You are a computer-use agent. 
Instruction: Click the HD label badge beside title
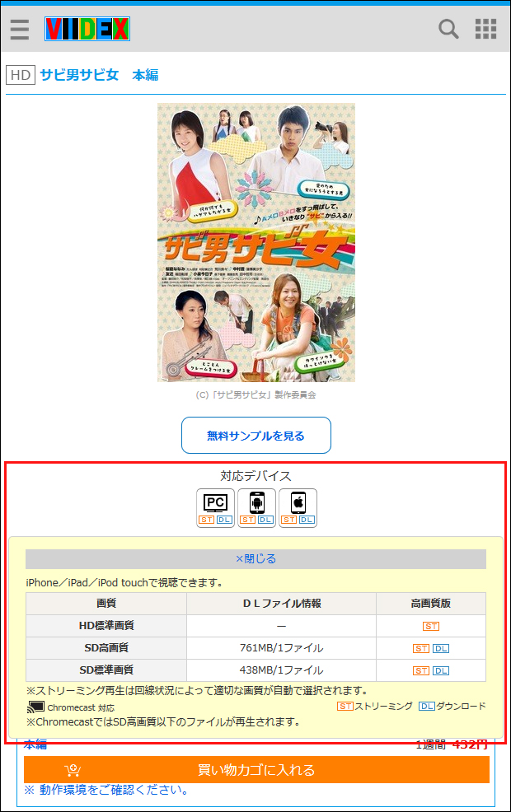point(21,75)
